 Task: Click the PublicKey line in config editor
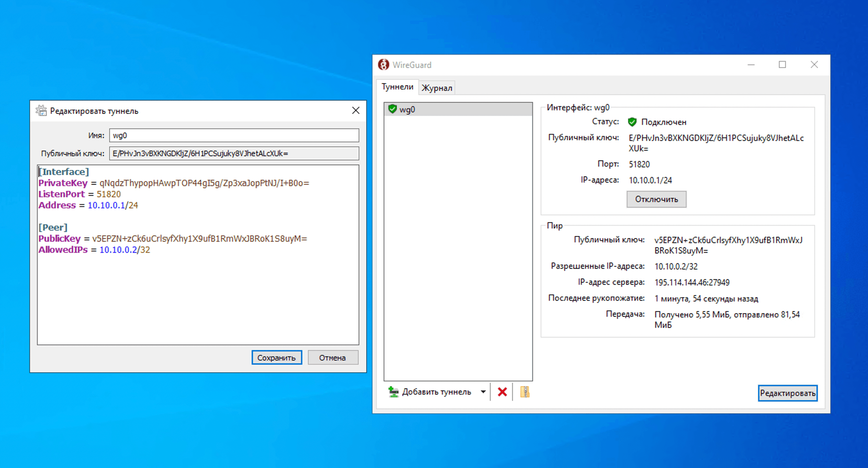click(173, 239)
